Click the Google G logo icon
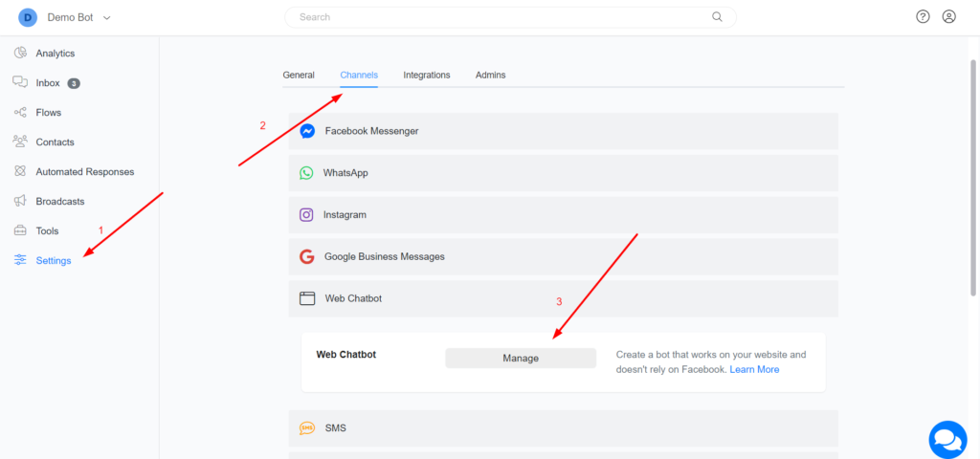The image size is (980, 459). 307,256
